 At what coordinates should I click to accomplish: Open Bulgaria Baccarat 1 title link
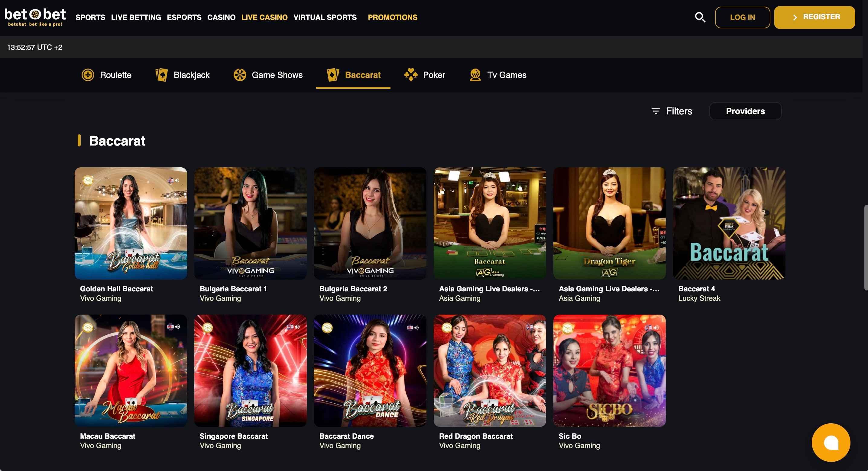[x=233, y=289]
